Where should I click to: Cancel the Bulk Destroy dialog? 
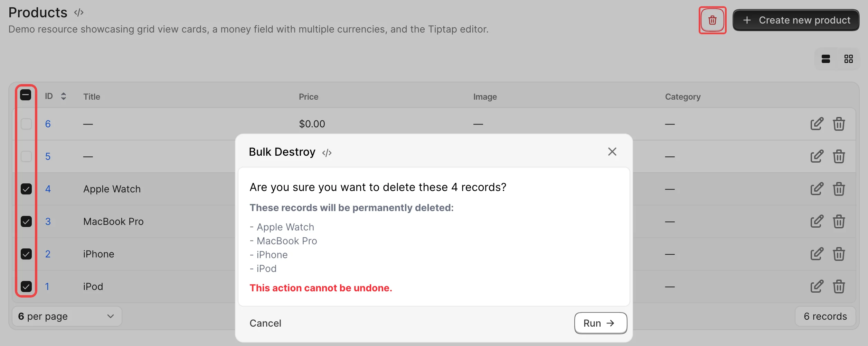(265, 323)
